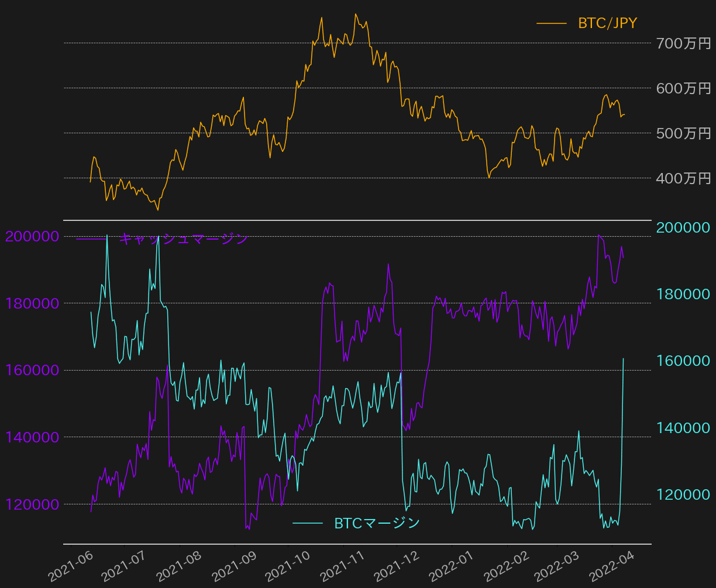The width and height of the screenshot is (716, 588).
Task: Select the 500万円 price axis label
Action: pos(683,133)
